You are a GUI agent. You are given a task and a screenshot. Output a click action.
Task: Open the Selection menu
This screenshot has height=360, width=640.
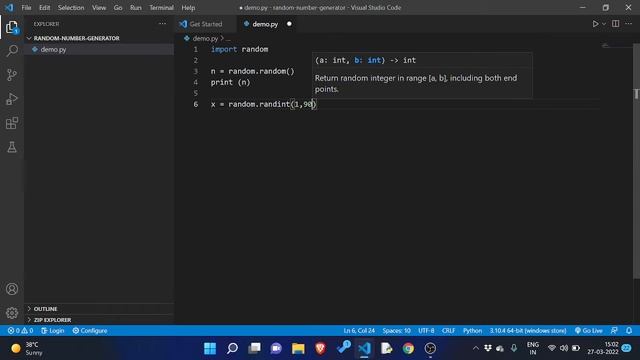coord(71,7)
